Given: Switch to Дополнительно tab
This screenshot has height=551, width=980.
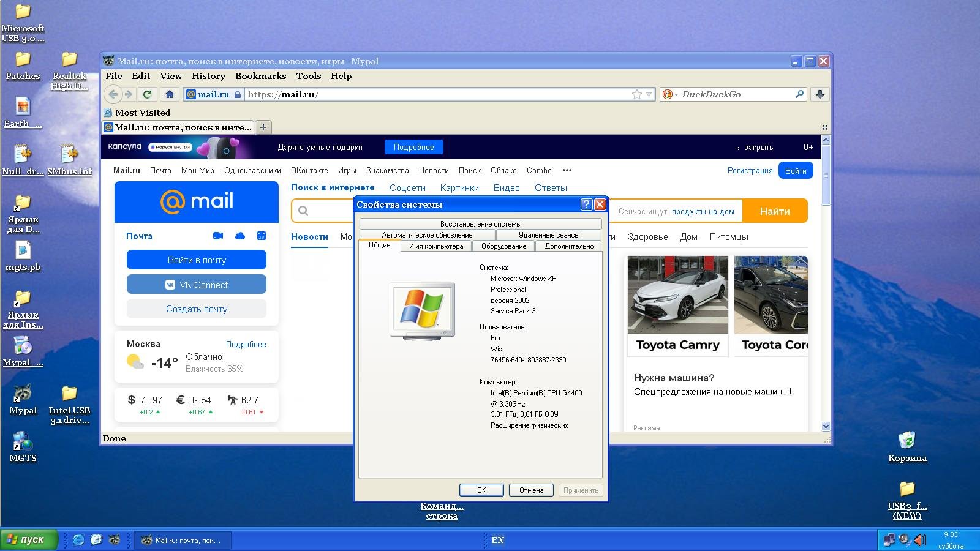Looking at the screenshot, I should click(x=569, y=246).
